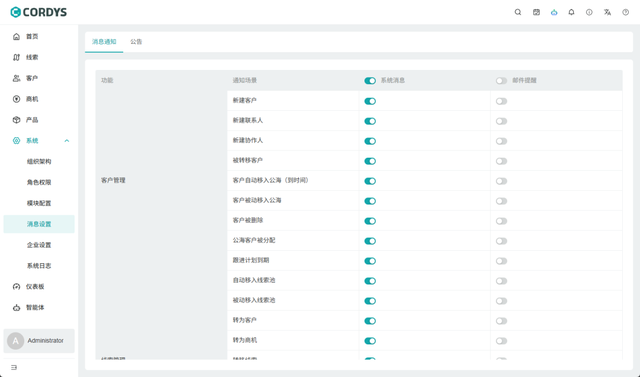Enable email reminder for 新建协作人

[502, 141]
